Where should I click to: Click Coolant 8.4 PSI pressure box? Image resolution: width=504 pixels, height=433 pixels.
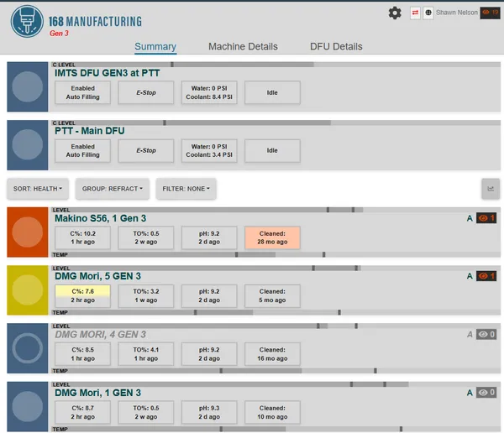click(209, 92)
